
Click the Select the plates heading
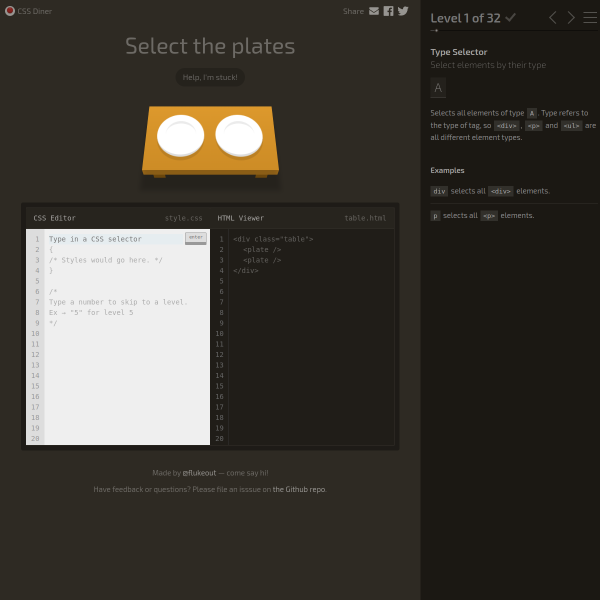click(x=210, y=46)
